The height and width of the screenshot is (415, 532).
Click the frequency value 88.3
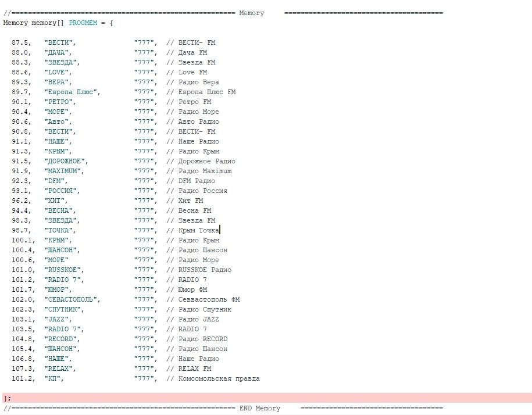[21, 62]
